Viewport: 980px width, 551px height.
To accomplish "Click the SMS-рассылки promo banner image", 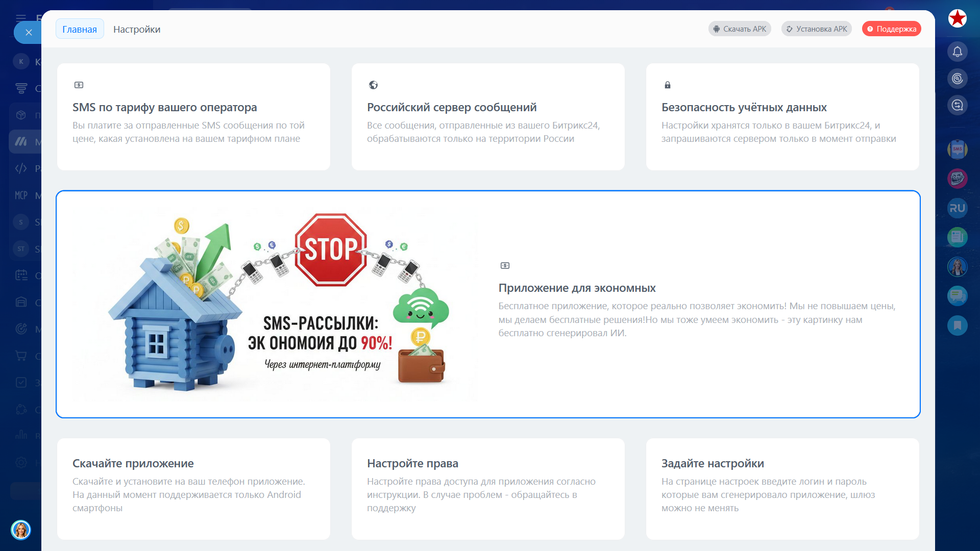I will [x=276, y=305].
